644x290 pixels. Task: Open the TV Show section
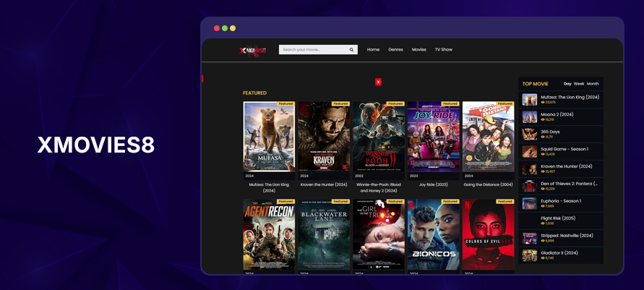tap(444, 50)
